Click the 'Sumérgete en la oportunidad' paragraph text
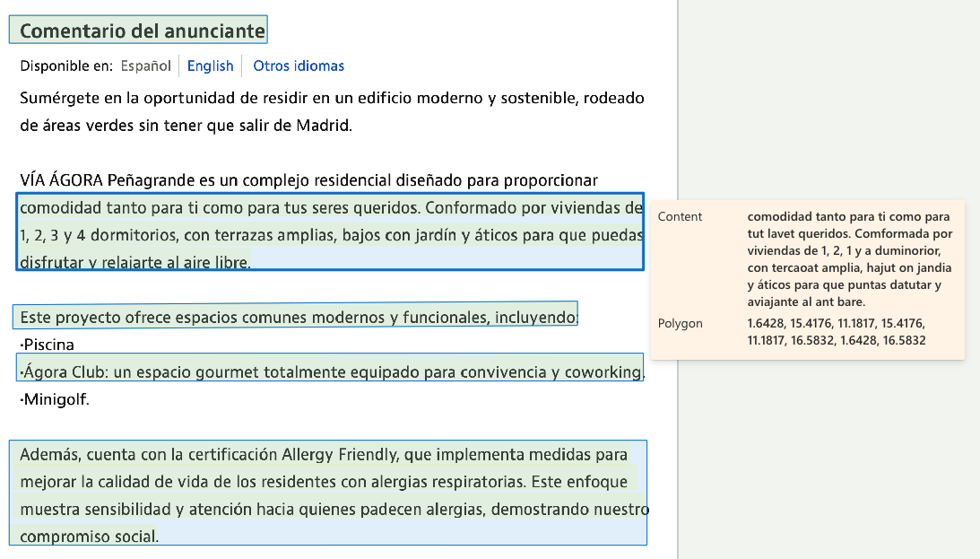The width and height of the screenshot is (980, 559). click(332, 111)
